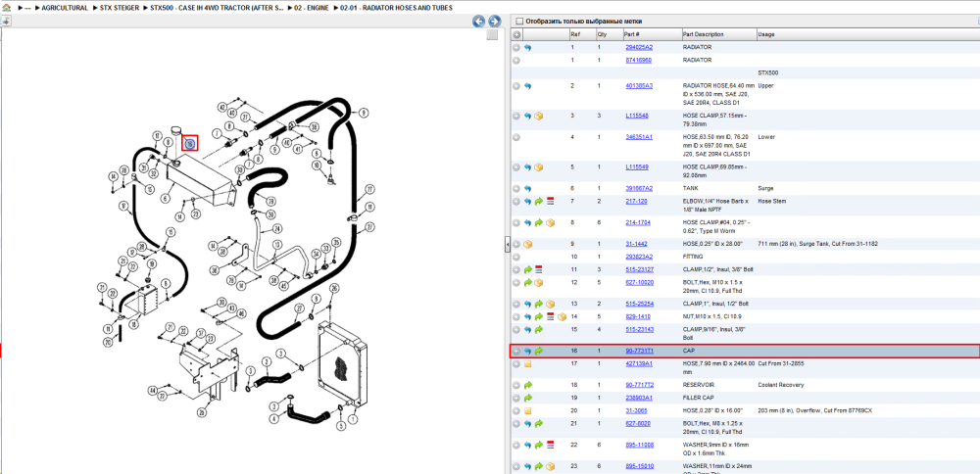Go to next diagram with forward arrow
The height and width of the screenshot is (474, 980).
(494, 22)
